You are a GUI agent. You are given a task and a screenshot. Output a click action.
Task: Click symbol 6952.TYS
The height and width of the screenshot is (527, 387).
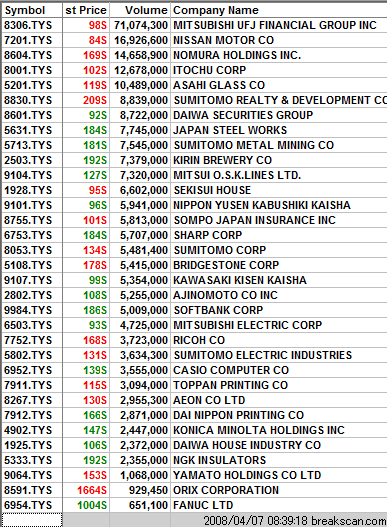[x=28, y=370]
